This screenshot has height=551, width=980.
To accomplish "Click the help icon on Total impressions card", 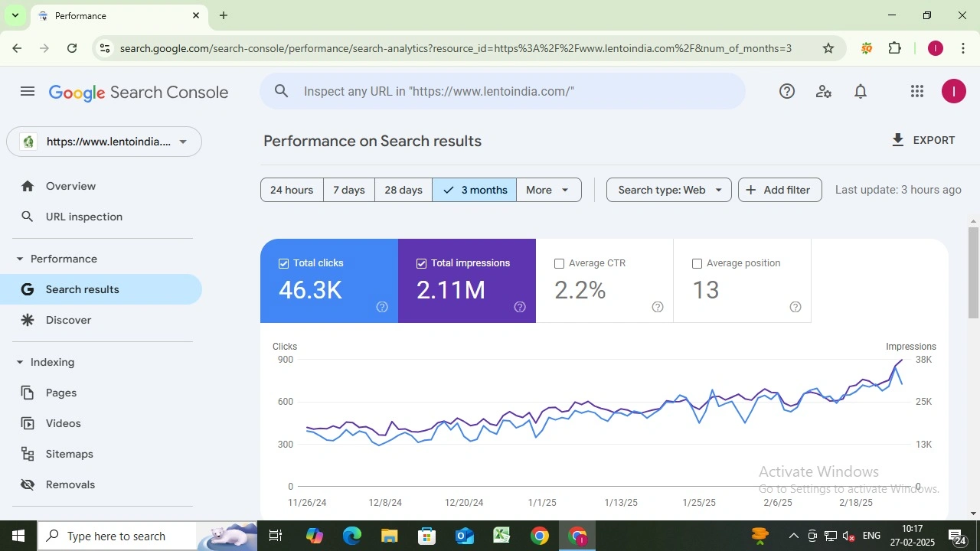I will (x=520, y=307).
